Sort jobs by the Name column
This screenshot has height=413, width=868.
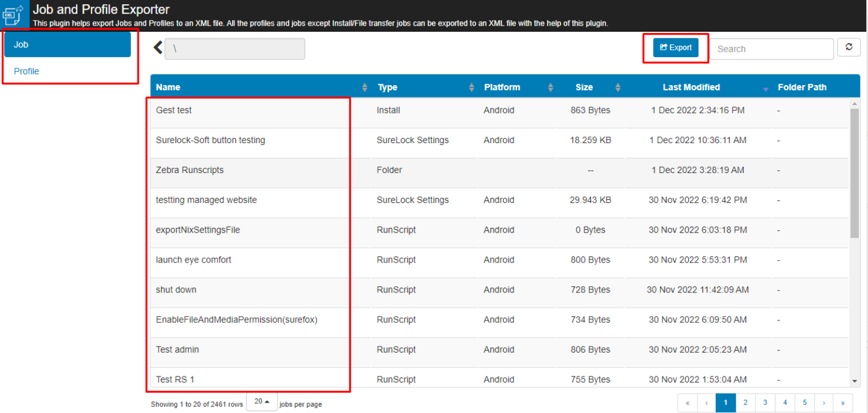pyautogui.click(x=364, y=86)
